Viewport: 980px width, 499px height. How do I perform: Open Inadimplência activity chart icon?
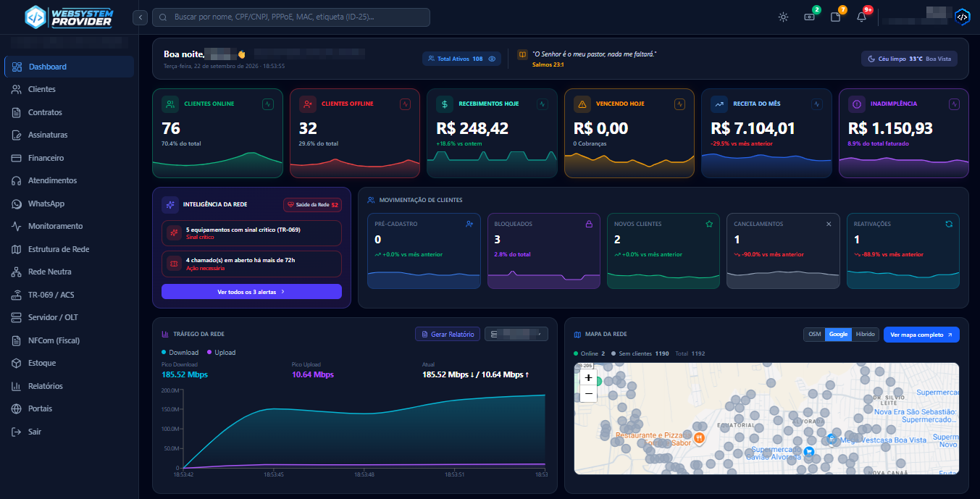tap(954, 104)
